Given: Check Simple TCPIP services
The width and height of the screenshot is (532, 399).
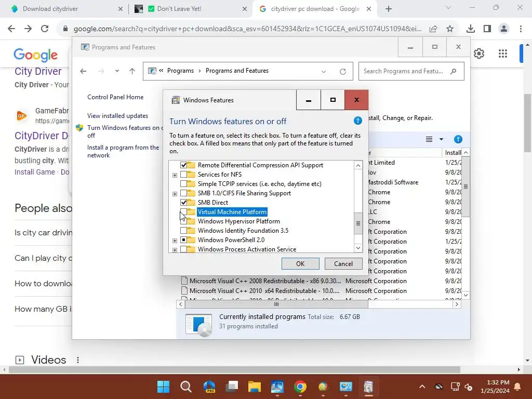Looking at the screenshot, I should pos(183,184).
